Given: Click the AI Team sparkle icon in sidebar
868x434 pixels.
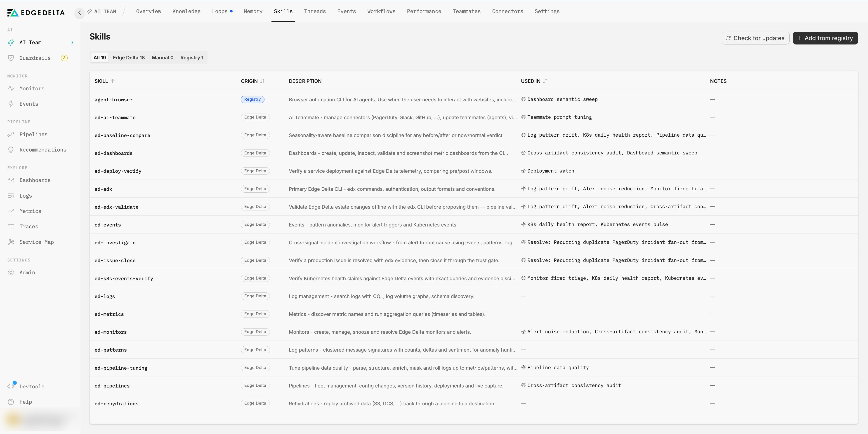Looking at the screenshot, I should click(11, 42).
